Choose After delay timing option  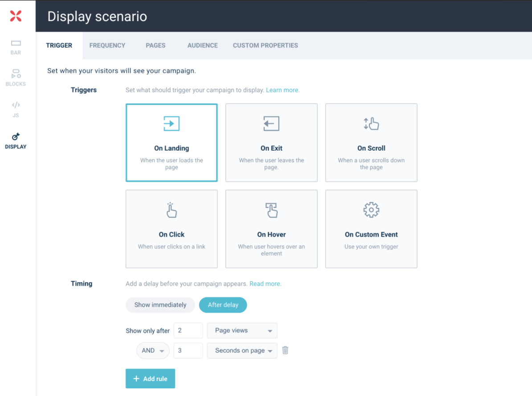(x=223, y=305)
